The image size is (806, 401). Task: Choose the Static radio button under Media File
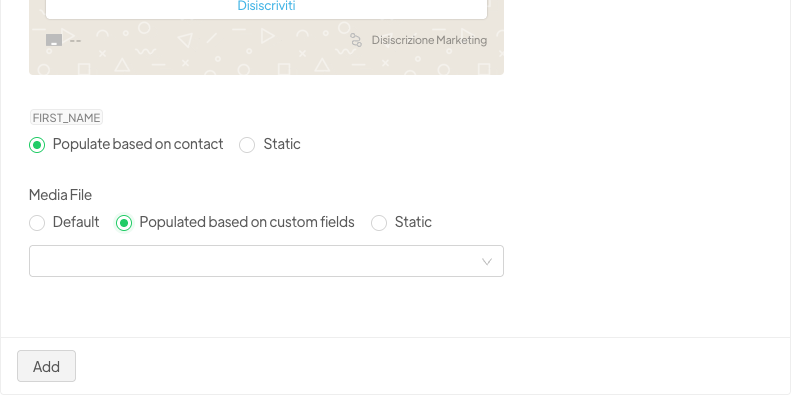pos(379,223)
